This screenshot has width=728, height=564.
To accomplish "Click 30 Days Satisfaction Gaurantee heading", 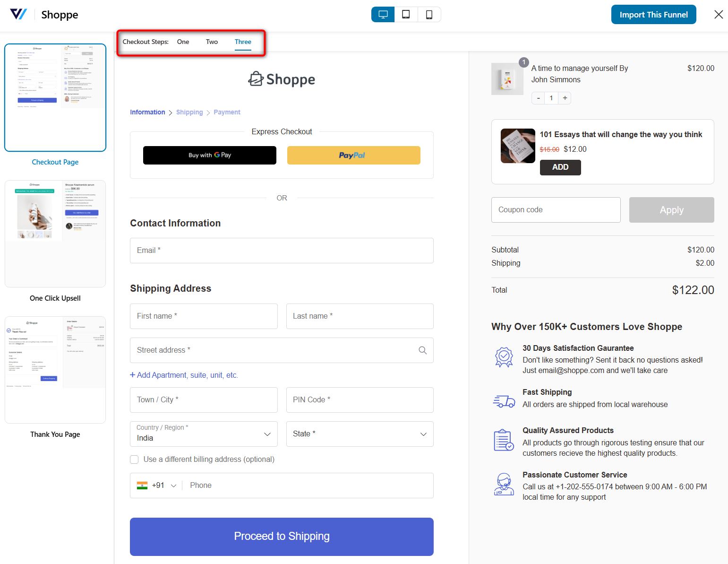I will [578, 348].
